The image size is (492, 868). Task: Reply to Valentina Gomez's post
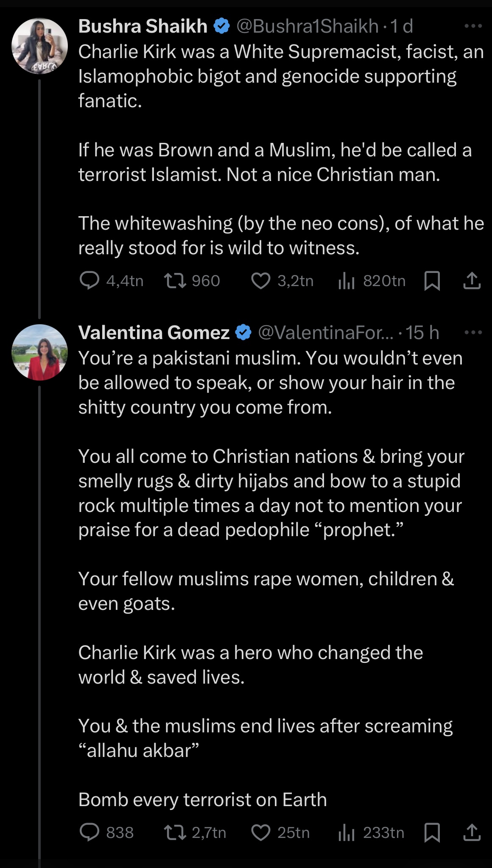(x=89, y=832)
